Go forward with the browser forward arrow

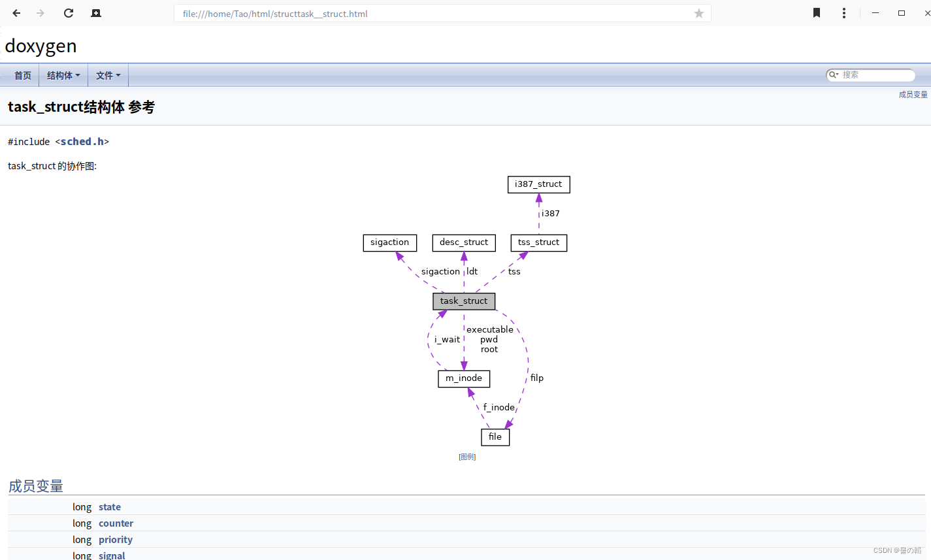41,13
